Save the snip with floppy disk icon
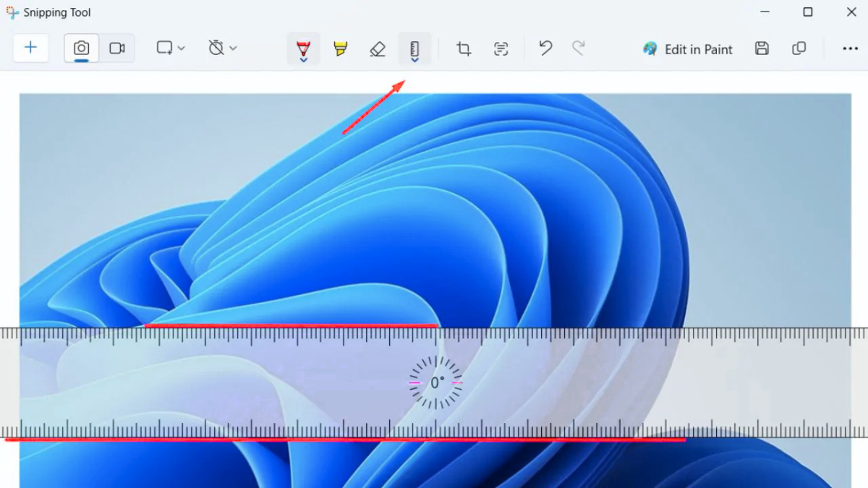This screenshot has width=868, height=488. click(x=762, y=48)
